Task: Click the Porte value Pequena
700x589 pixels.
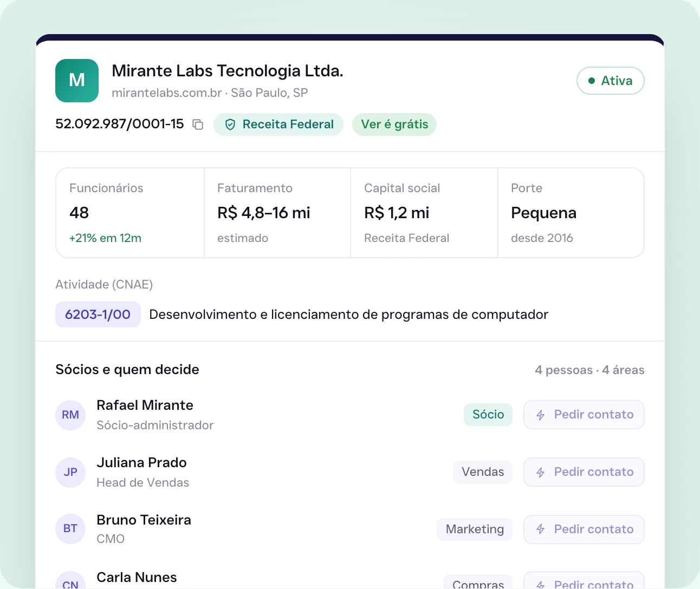Action: [543, 213]
